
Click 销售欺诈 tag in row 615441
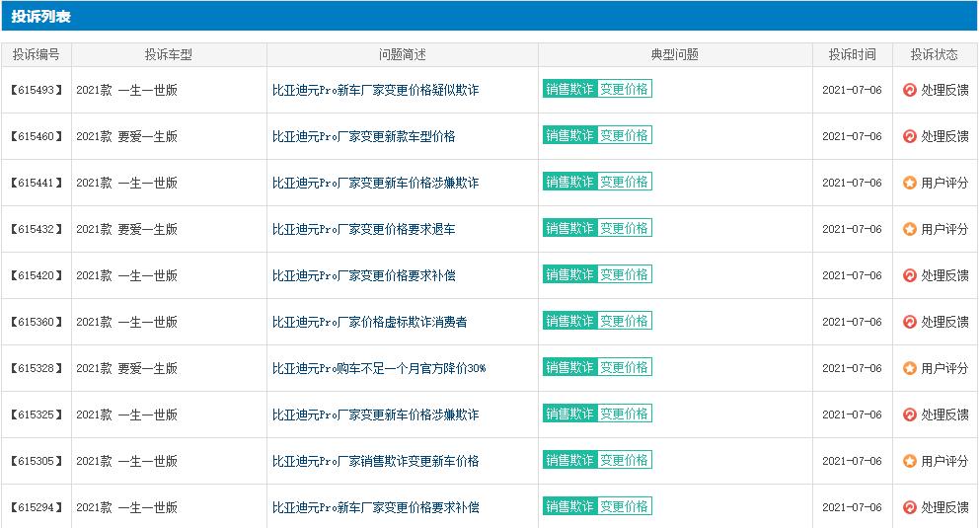[570, 182]
